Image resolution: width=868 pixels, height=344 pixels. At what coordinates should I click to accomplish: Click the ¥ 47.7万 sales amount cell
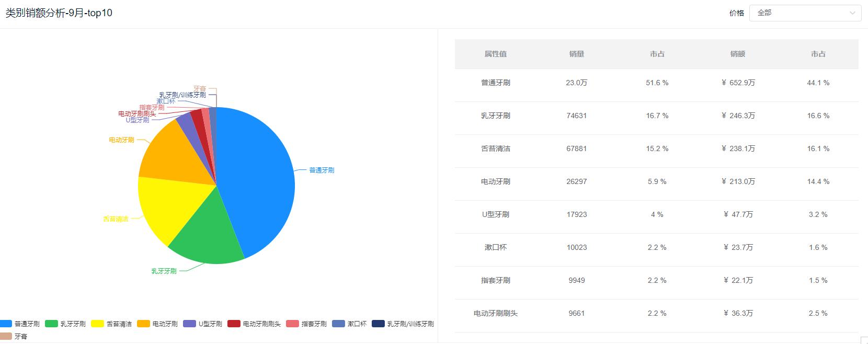coord(738,214)
